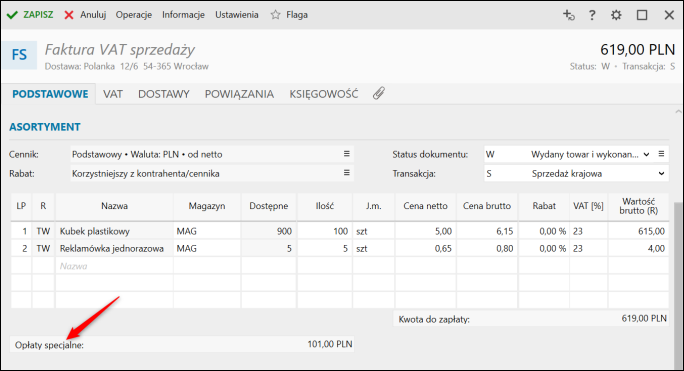Switch to the VAT tab
This screenshot has width=684, height=371.
point(113,94)
